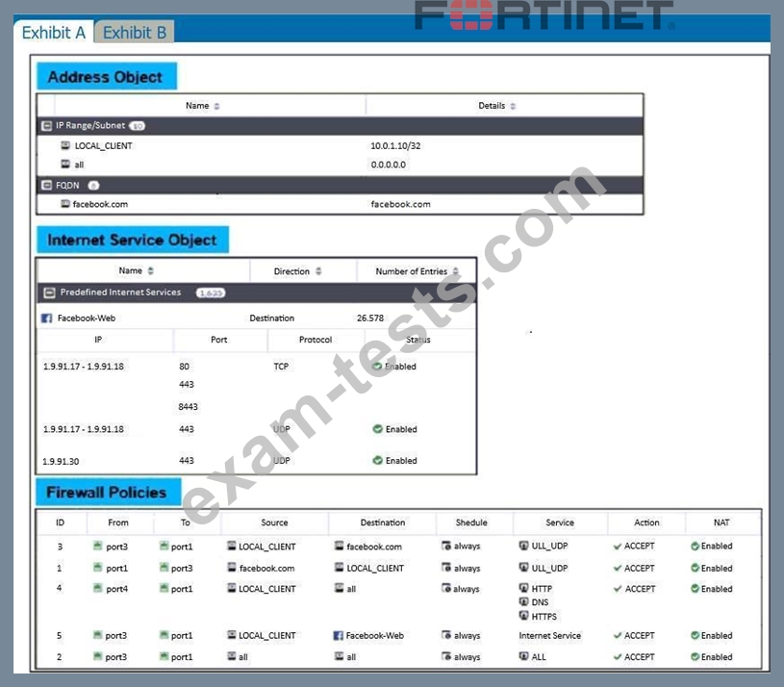Image resolution: width=784 pixels, height=687 pixels.
Task: Collapse the FQDN address group
Action: click(46, 185)
